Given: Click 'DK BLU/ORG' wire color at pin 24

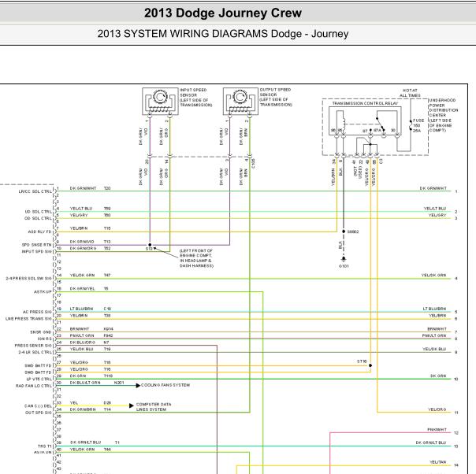Looking at the screenshot, I should (x=83, y=343).
